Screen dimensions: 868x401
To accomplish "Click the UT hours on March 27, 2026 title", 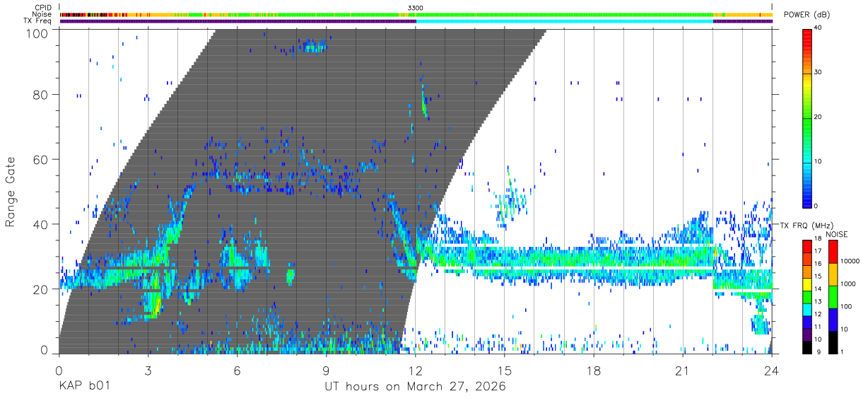I will point(415,387).
